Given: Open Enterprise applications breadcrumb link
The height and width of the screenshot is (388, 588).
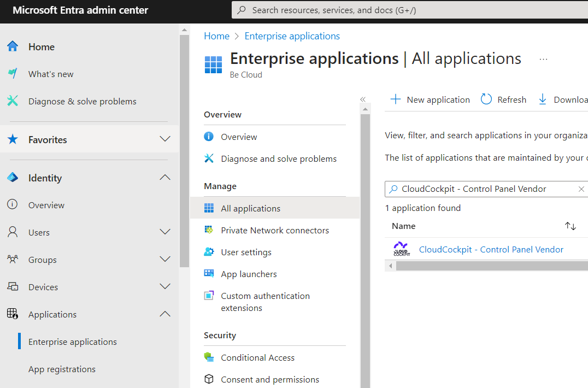Looking at the screenshot, I should click(x=292, y=36).
